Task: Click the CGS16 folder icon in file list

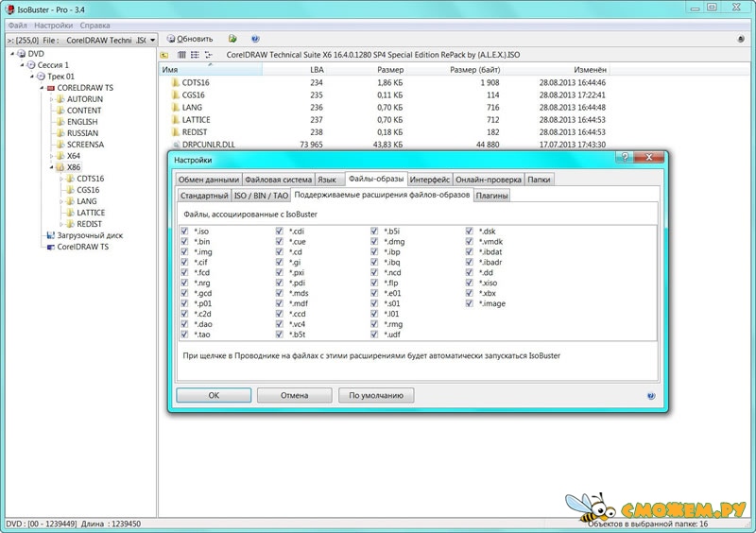Action: pos(176,95)
